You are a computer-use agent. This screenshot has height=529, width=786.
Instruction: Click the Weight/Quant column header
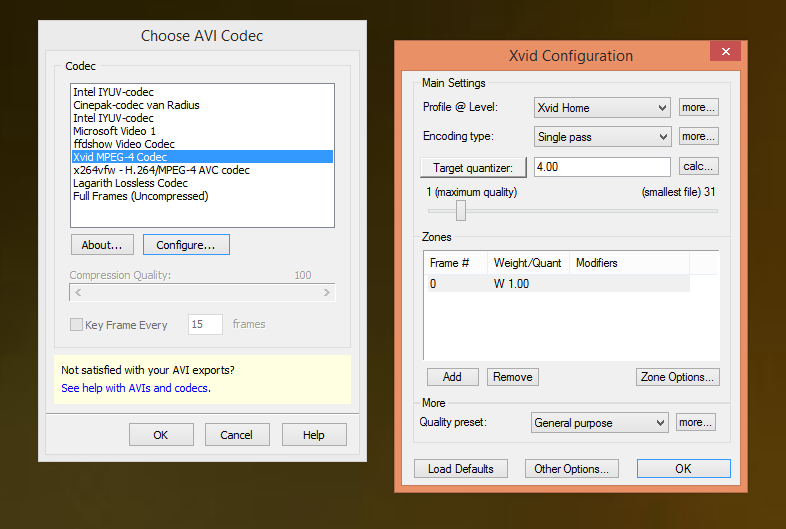pyautogui.click(x=528, y=263)
